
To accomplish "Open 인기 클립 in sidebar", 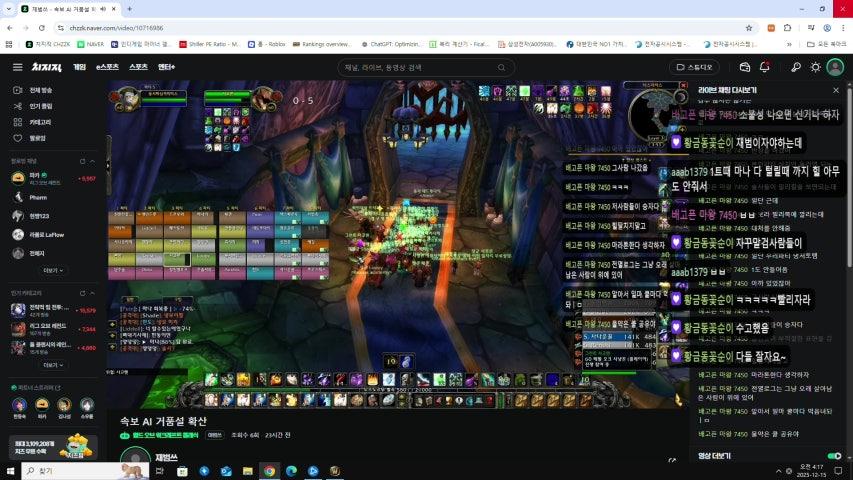I will tap(34, 106).
